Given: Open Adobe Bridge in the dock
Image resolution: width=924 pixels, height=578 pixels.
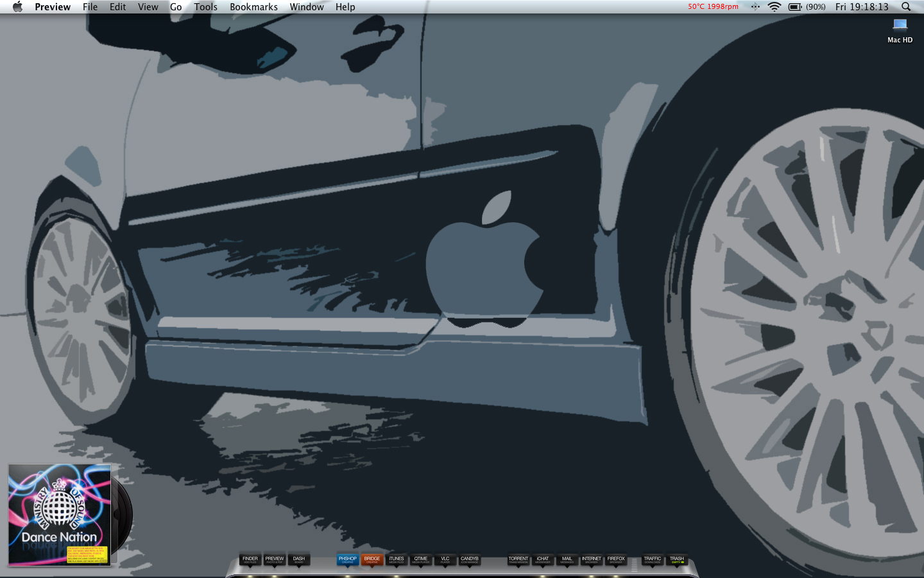Looking at the screenshot, I should click(x=372, y=560).
